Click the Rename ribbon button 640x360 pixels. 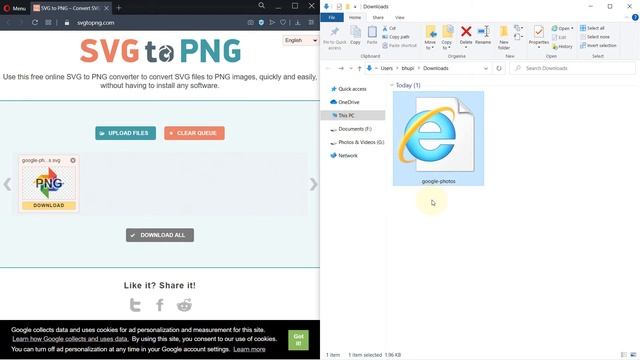pyautogui.click(x=483, y=36)
